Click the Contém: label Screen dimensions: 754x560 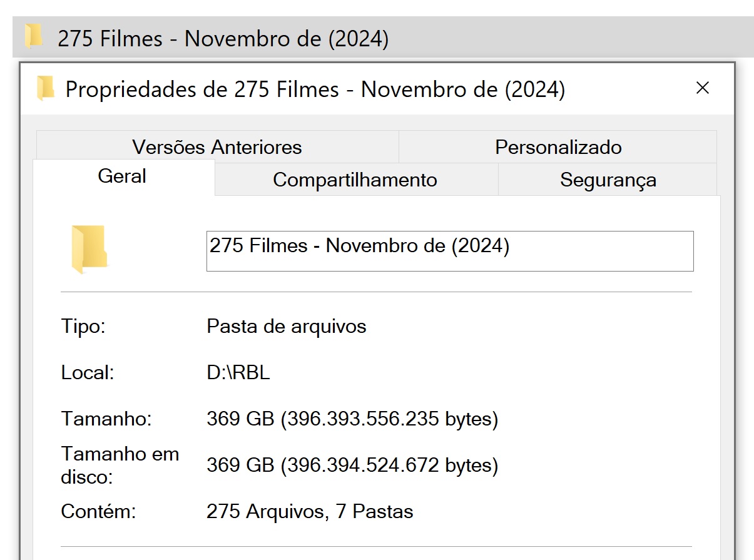98,512
